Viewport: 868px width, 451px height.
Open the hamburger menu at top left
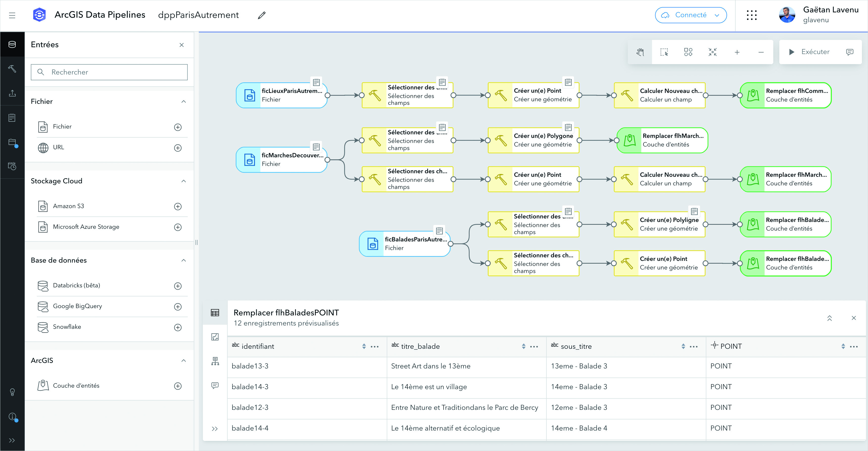[x=12, y=15]
